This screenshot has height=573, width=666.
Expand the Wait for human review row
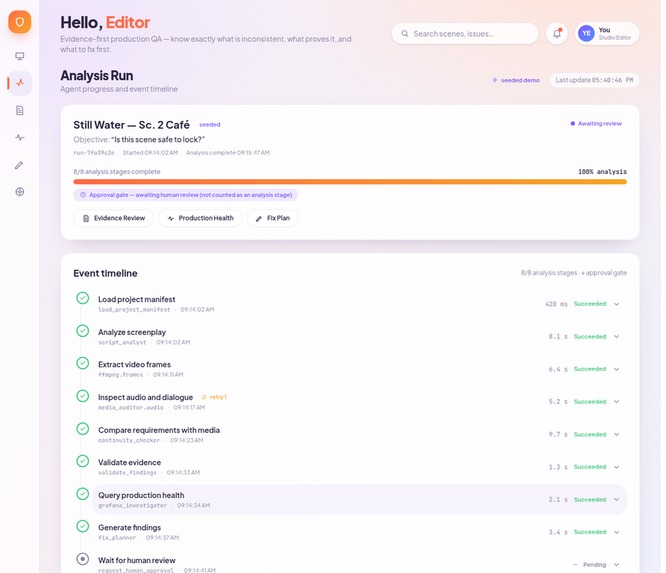pos(616,565)
